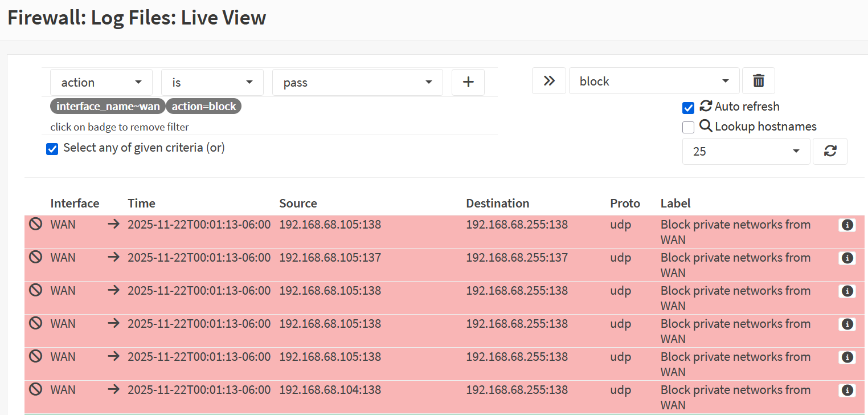This screenshot has height=415, width=868.
Task: Uncheck Select any of given criteria
Action: 52,149
